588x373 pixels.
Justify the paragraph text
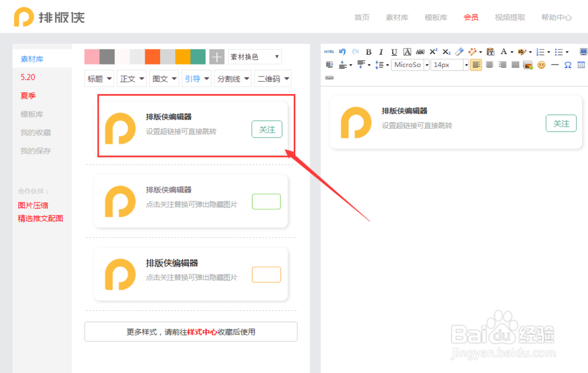point(516,65)
